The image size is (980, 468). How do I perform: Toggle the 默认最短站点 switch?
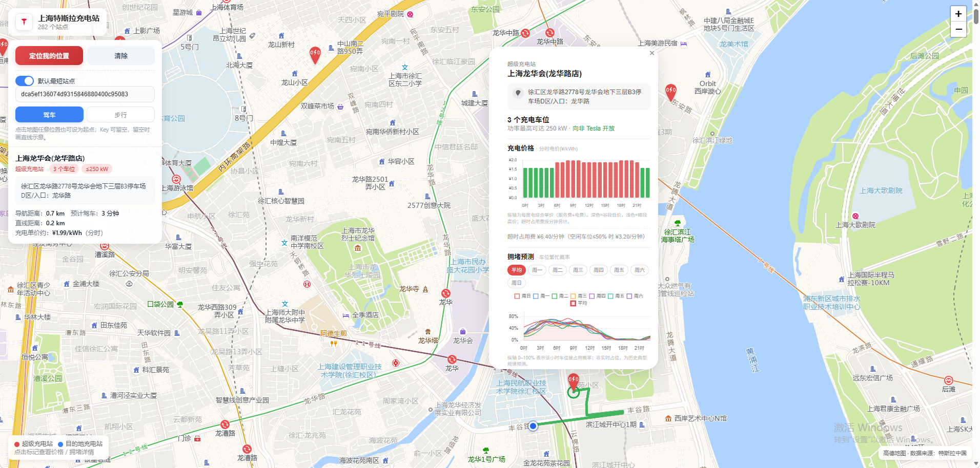pos(25,81)
